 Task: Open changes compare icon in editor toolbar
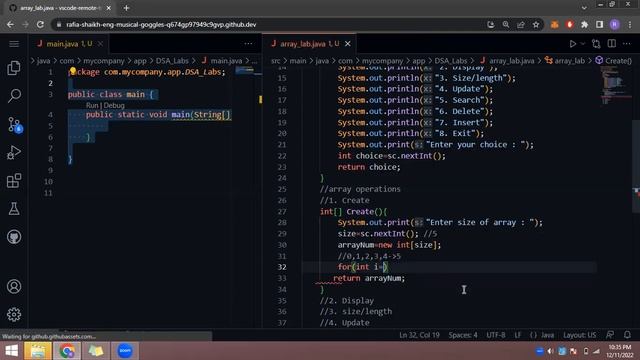(596, 44)
